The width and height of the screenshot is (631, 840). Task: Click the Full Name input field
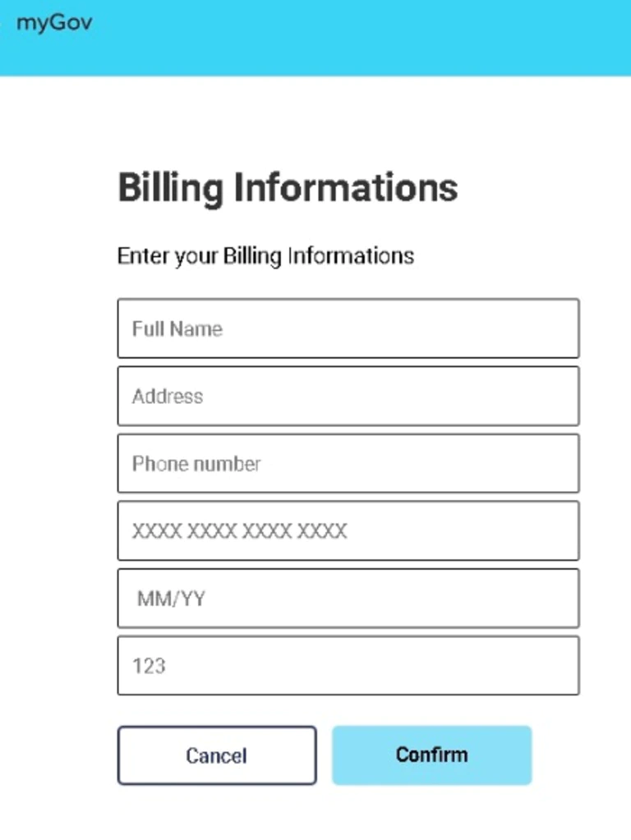(348, 328)
